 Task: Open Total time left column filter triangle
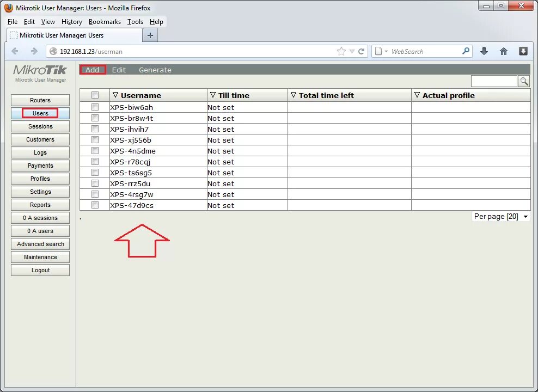[x=294, y=95]
